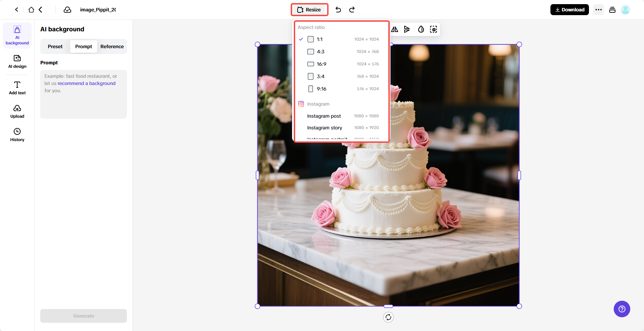Open the color adjustment droplet tool

click(420, 29)
